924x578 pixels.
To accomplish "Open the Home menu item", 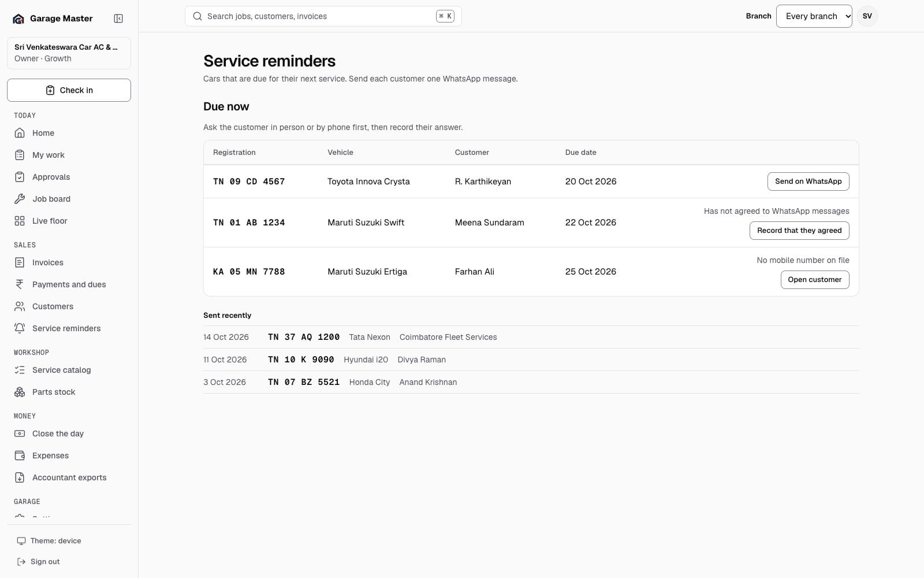I will [x=69, y=133].
